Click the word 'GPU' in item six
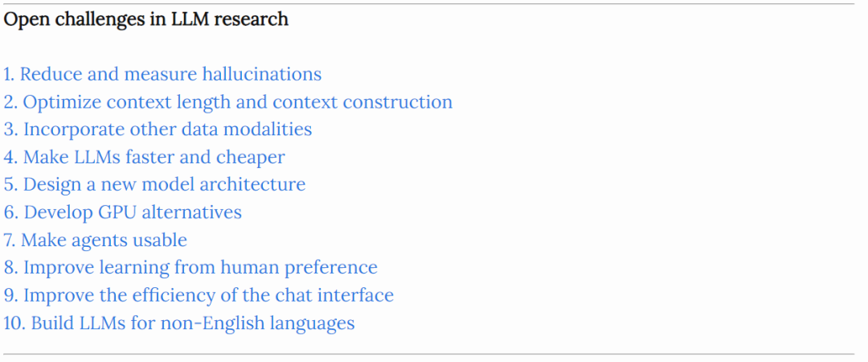 (x=118, y=212)
